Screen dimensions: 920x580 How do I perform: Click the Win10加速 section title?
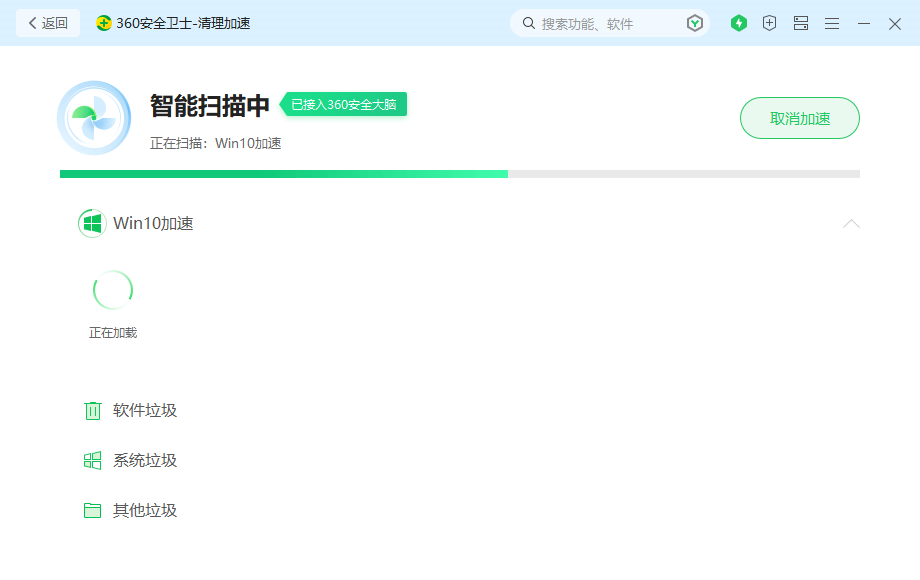pos(153,223)
